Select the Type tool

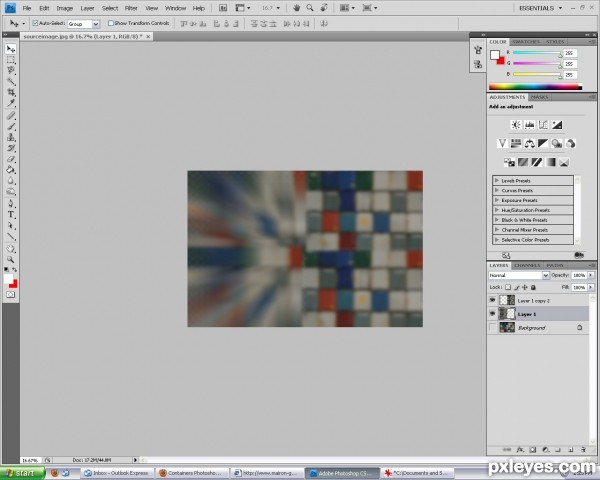(x=11, y=215)
